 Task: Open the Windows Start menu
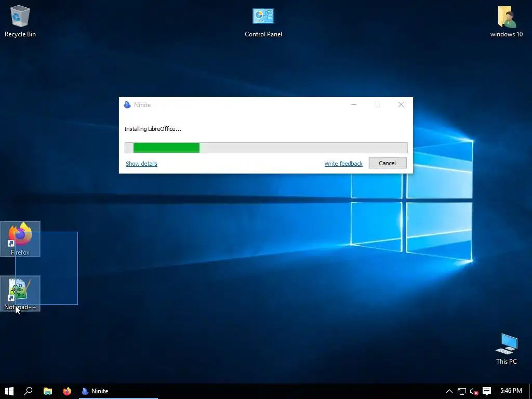[9, 391]
